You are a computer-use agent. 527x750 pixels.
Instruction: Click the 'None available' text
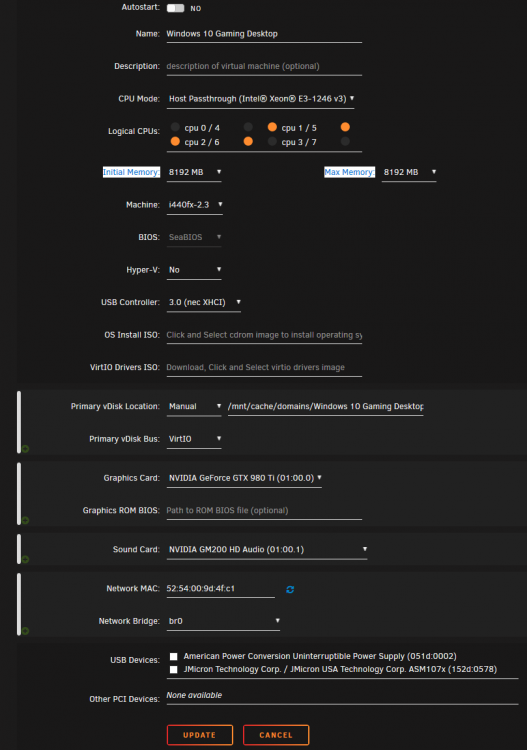click(194, 695)
